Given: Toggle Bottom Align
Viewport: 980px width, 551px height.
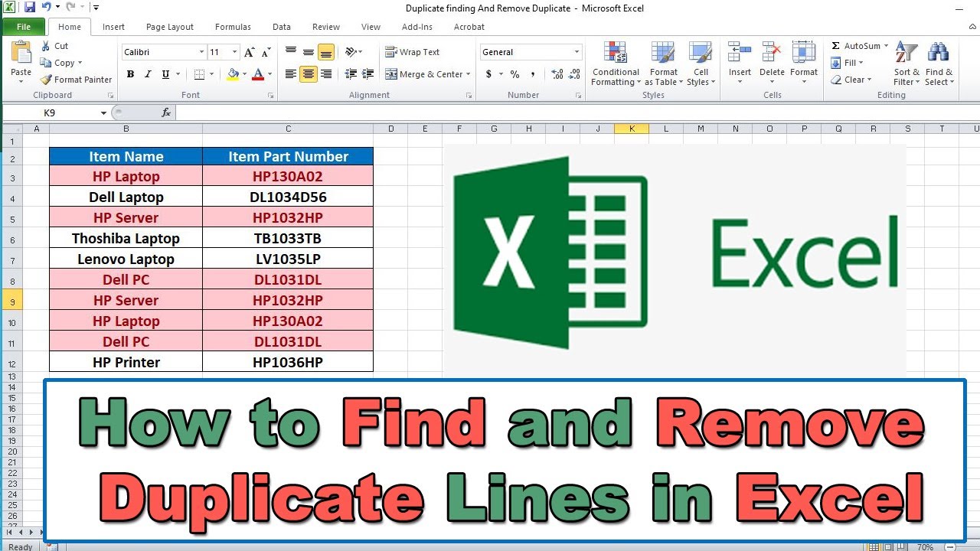Looking at the screenshot, I should (x=326, y=52).
